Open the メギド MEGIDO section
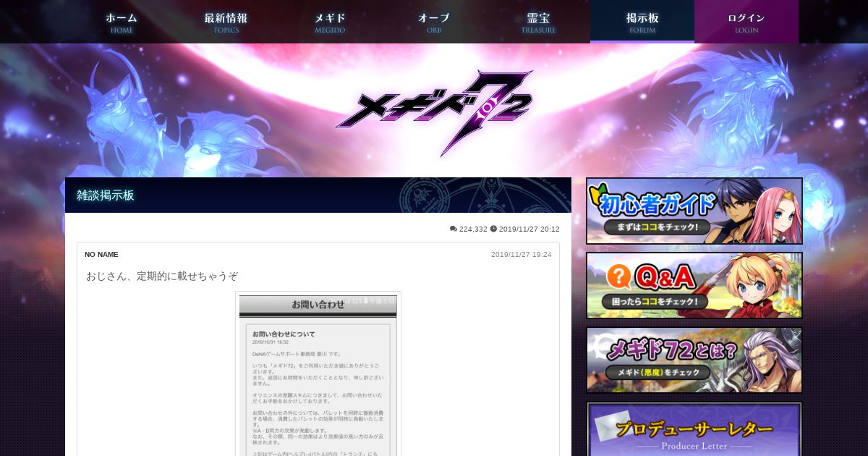This screenshot has height=456, width=868. (330, 22)
